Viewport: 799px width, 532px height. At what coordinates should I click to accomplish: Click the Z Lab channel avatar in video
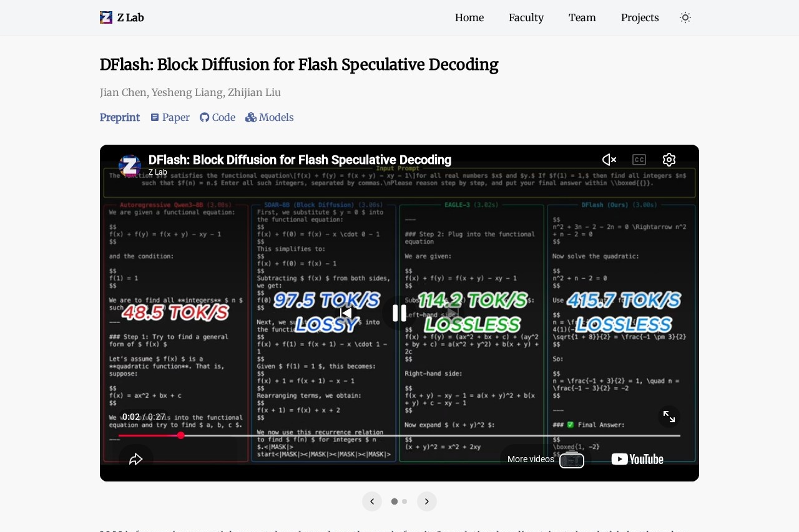130,166
